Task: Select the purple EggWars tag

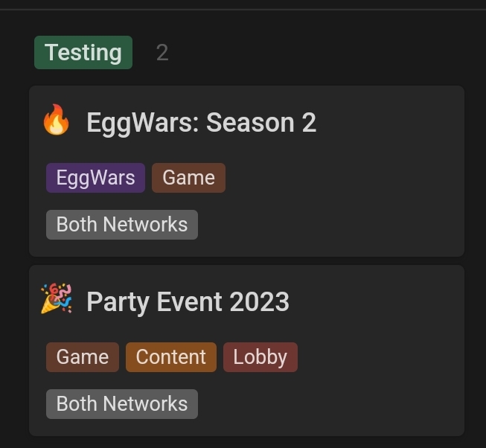Action: tap(95, 178)
